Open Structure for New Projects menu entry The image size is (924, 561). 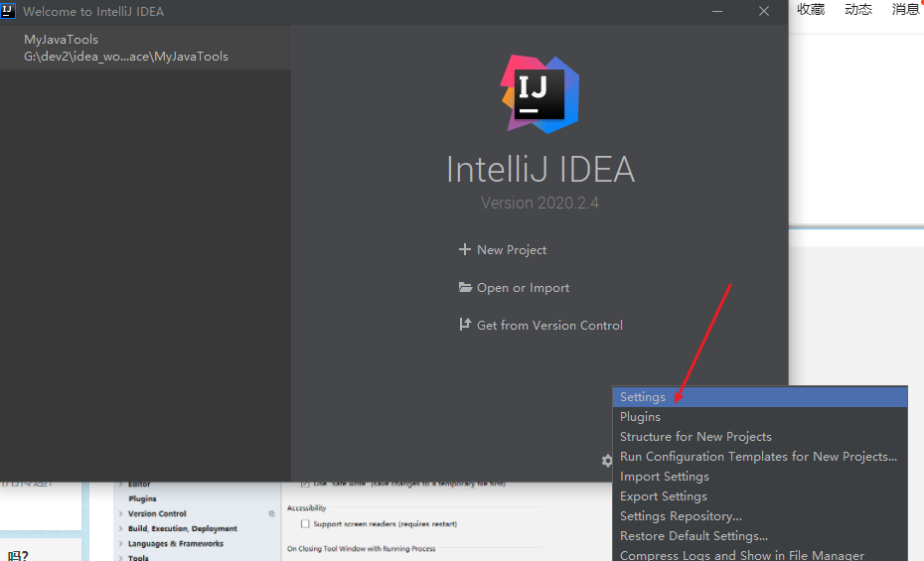760,437
